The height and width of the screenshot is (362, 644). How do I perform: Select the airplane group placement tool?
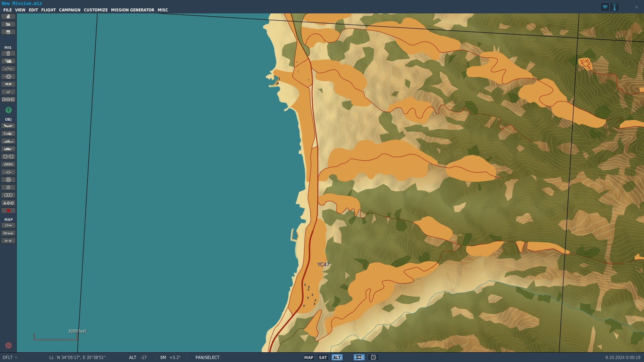[x=8, y=126]
